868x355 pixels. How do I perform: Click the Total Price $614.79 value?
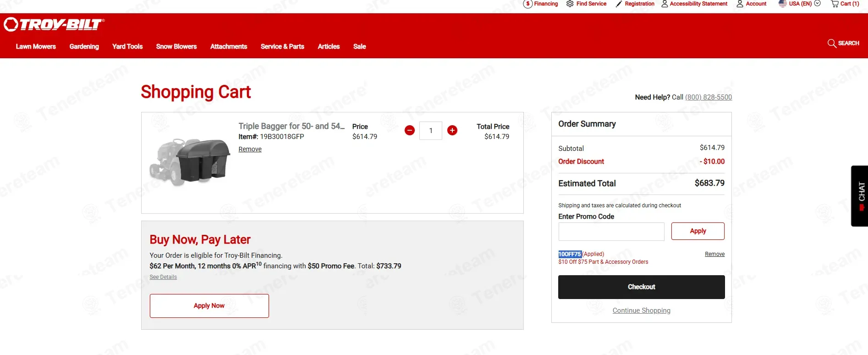(497, 137)
